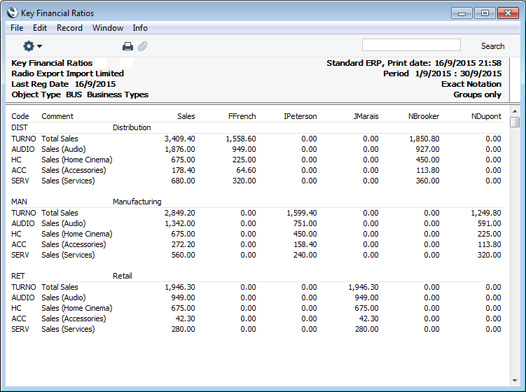526x392 pixels.
Task: Click the Standard ERP print date text
Action: click(414, 63)
